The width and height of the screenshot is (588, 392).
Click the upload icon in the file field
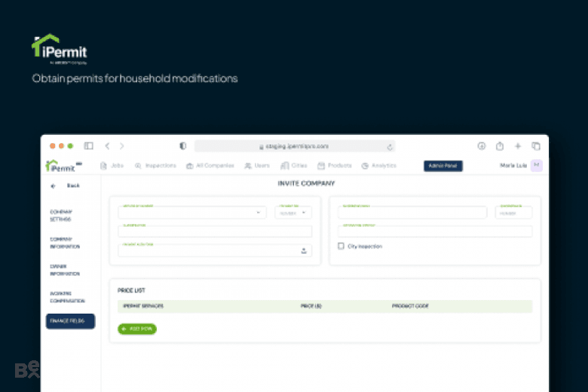[x=304, y=250]
